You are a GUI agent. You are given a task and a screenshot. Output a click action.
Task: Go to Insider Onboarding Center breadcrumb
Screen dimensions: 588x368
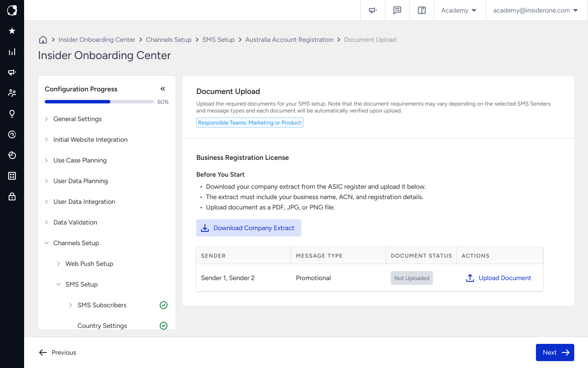click(97, 40)
